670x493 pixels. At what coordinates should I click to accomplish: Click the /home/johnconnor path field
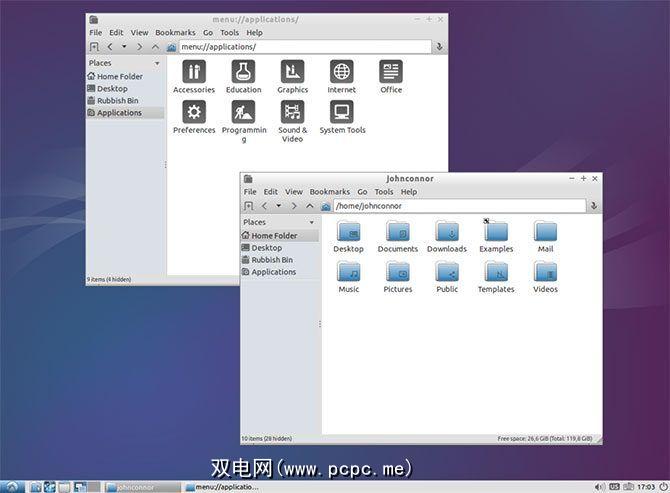click(458, 206)
